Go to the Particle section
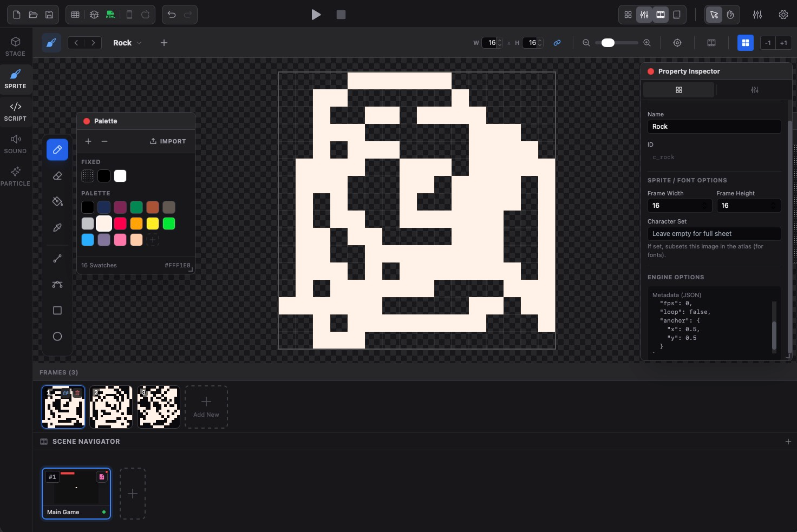Screen dimensions: 797x532 click(x=16, y=176)
